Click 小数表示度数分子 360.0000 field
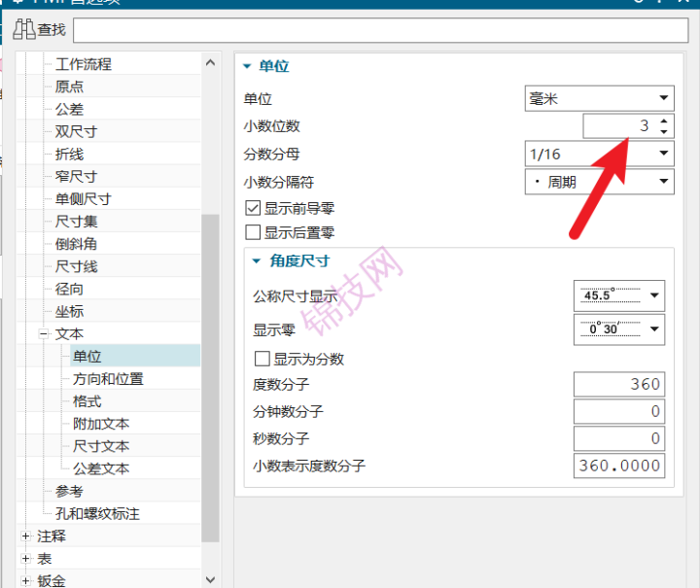The height and width of the screenshot is (588, 700). (x=618, y=466)
